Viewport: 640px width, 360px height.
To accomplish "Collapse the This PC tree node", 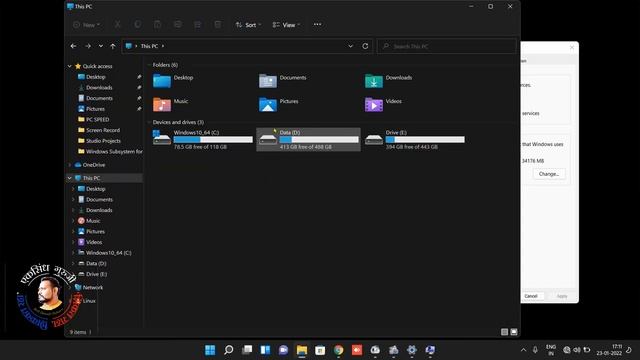I will [x=70, y=178].
